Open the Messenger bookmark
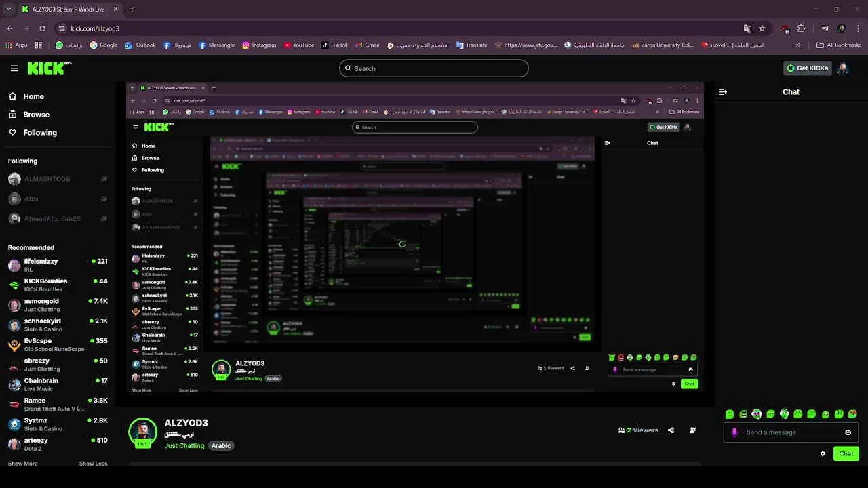The width and height of the screenshot is (868, 488). point(217,45)
